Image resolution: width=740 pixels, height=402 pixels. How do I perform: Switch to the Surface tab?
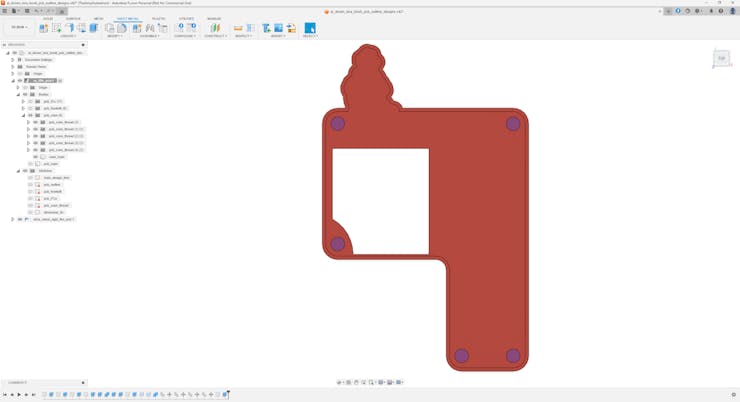click(x=73, y=19)
